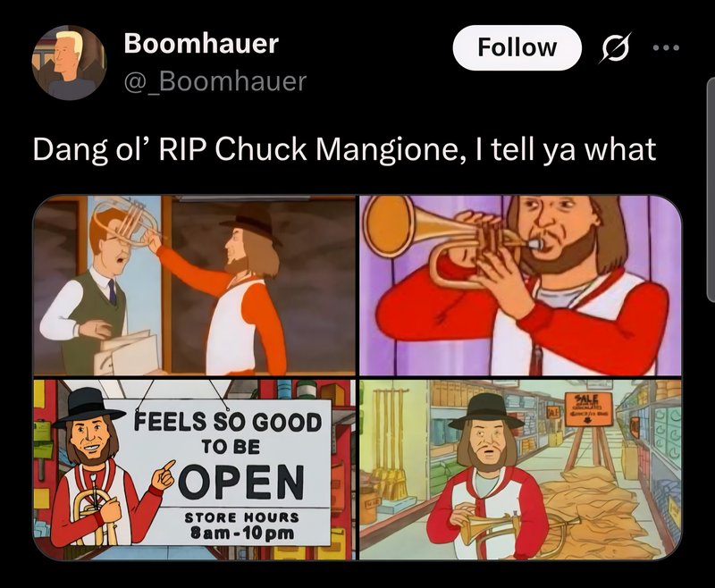Open Boomhauer's profile avatar
Screen dimensions: 715x588
[69, 63]
